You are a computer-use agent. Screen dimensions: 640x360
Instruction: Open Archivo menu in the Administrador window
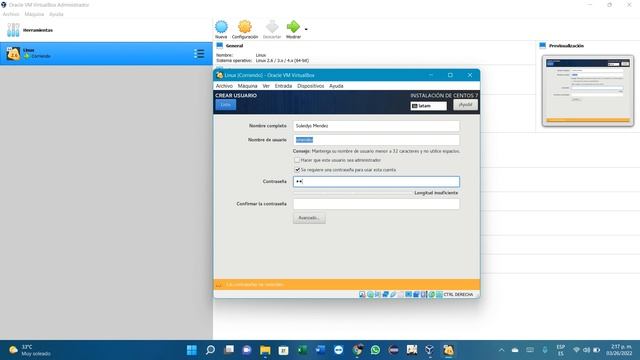pos(11,14)
